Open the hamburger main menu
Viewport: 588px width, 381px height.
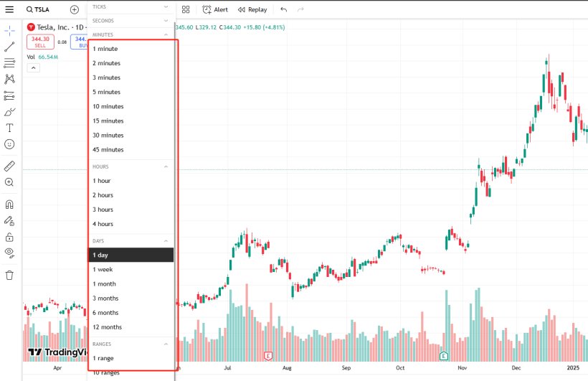[9, 9]
